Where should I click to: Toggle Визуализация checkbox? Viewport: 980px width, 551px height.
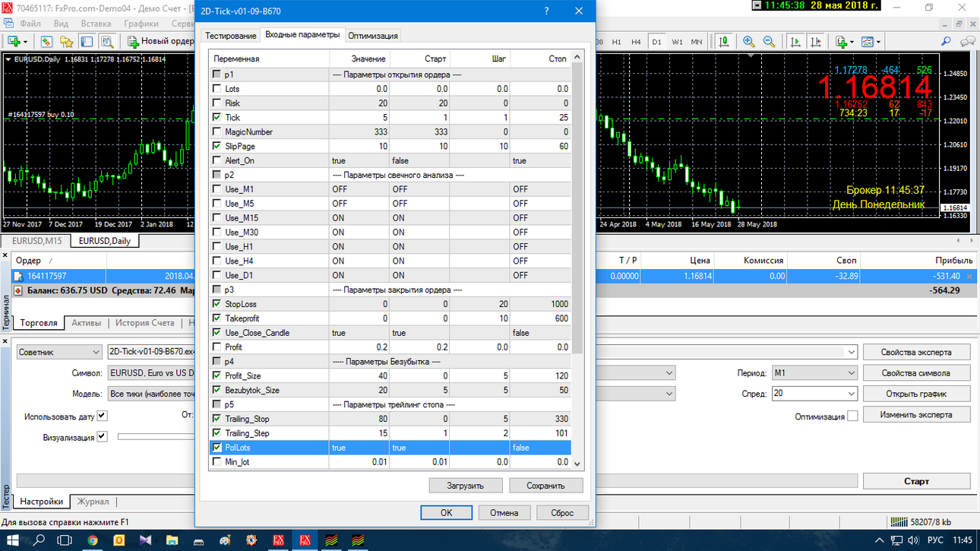(103, 437)
